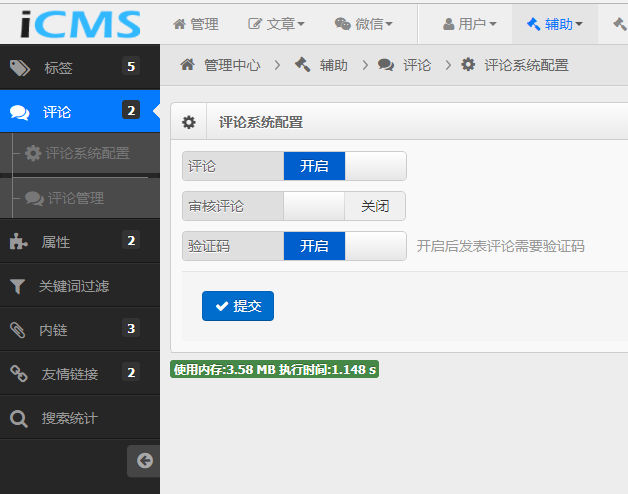Open 属性 in the sidebar
The image size is (628, 494).
(80, 241)
